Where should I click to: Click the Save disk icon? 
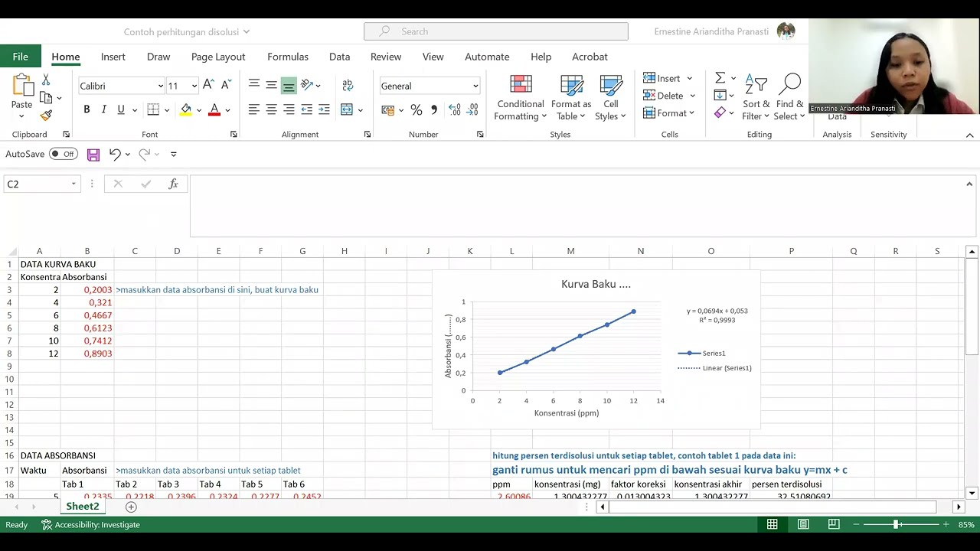click(x=93, y=155)
